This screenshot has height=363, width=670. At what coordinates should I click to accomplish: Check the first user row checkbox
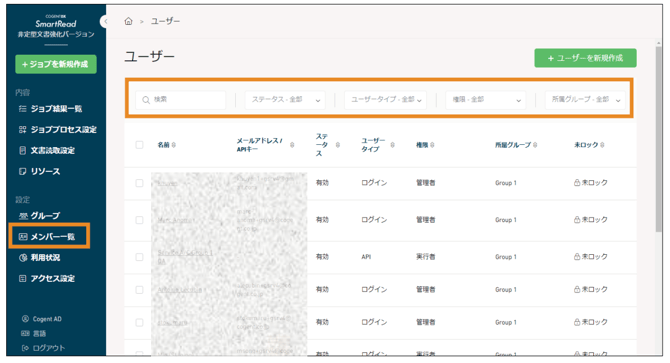coord(139,183)
